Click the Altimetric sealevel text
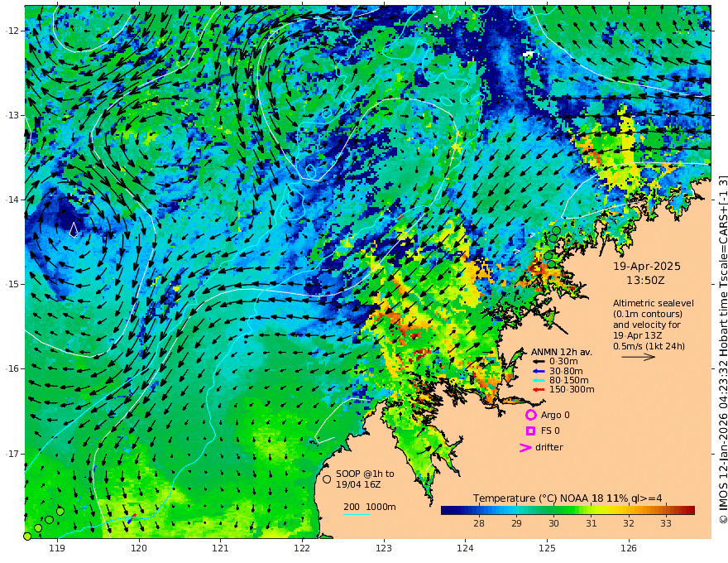728x563 pixels. pos(654,303)
